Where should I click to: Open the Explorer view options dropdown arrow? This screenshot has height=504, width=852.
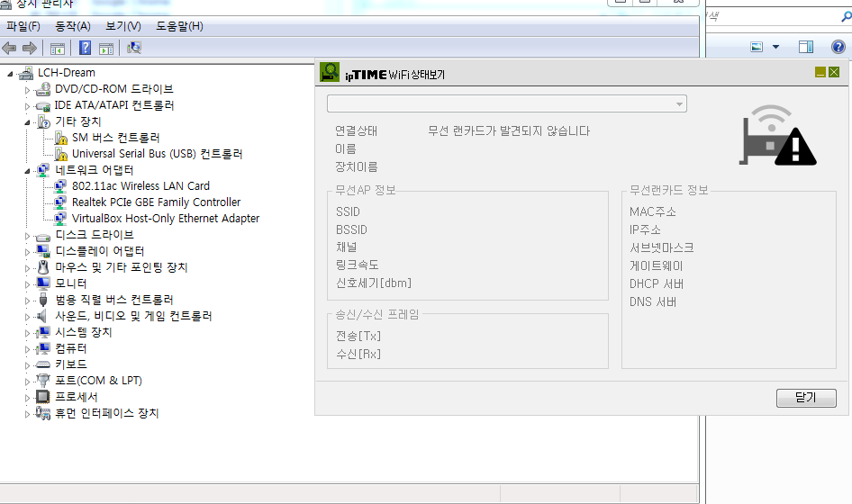coord(776,47)
